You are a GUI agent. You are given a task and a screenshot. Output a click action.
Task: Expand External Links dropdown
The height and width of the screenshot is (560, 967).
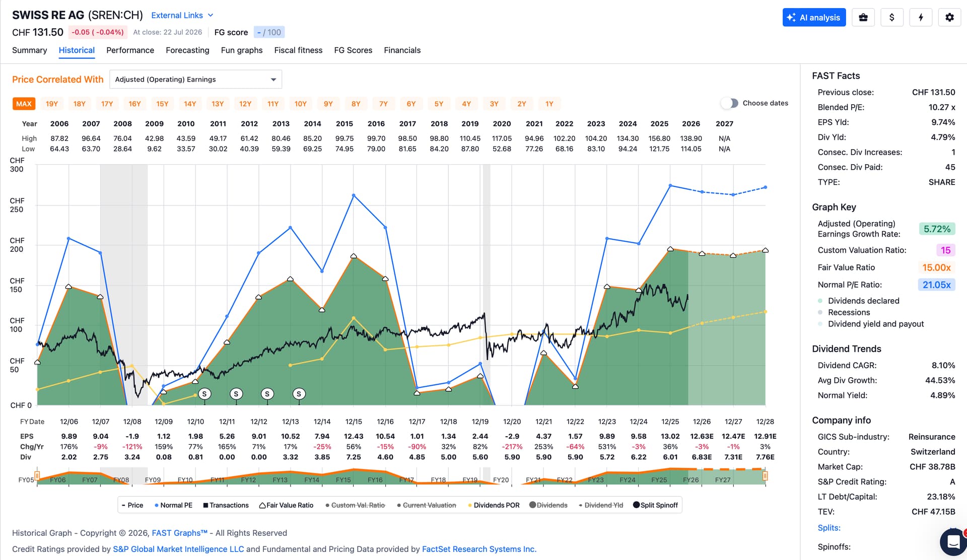pyautogui.click(x=182, y=16)
